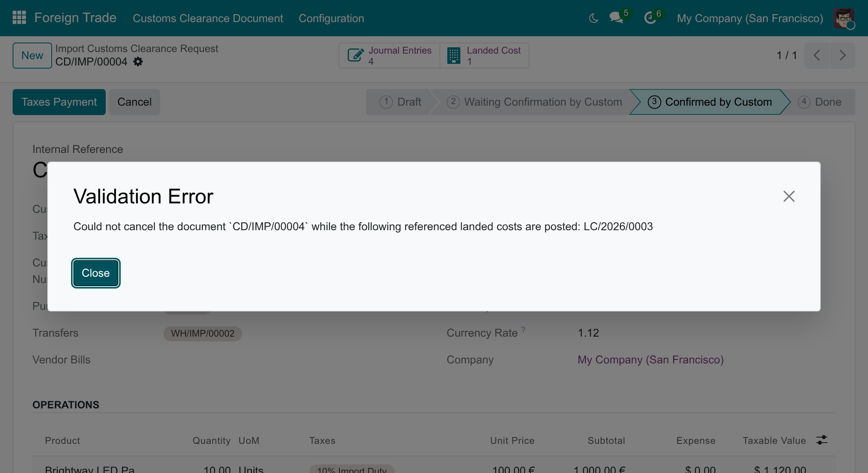Click the New record button

[32, 56]
